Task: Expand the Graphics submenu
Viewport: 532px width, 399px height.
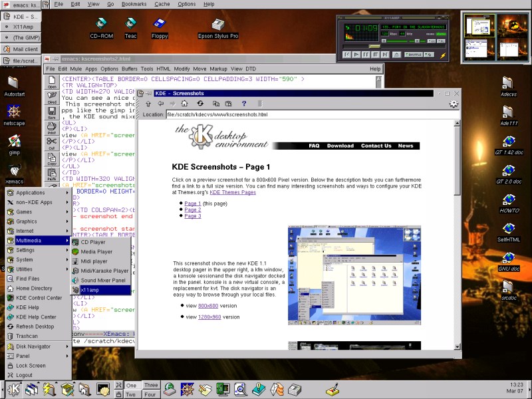Action: [x=39, y=221]
